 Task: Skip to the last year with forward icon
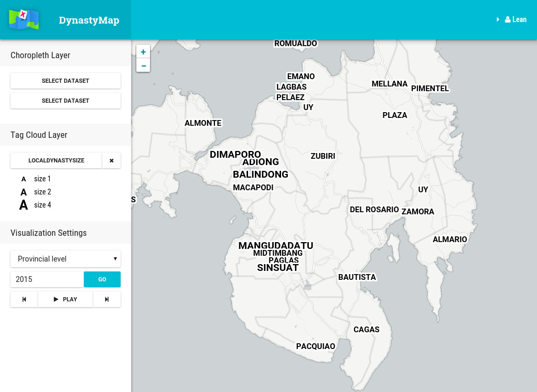point(106,299)
